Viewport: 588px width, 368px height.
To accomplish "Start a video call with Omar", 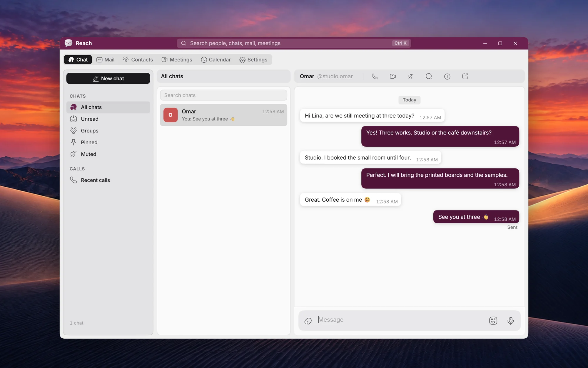I will [393, 76].
